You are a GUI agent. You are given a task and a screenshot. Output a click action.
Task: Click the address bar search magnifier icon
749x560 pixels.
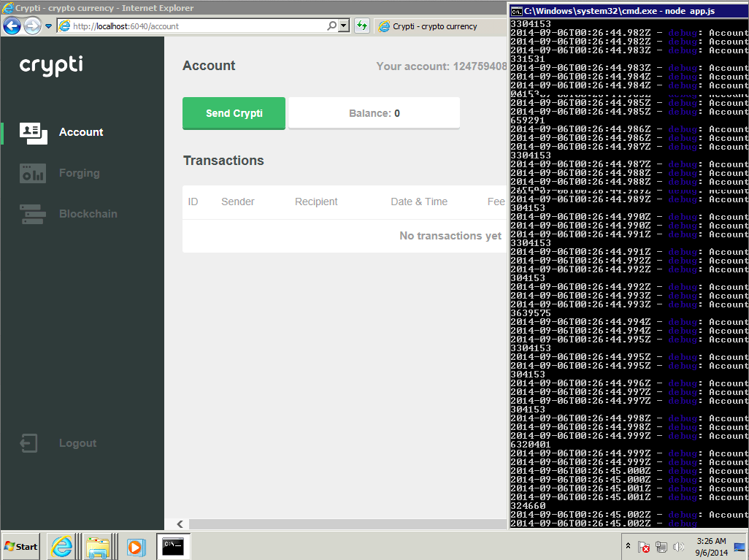331,26
